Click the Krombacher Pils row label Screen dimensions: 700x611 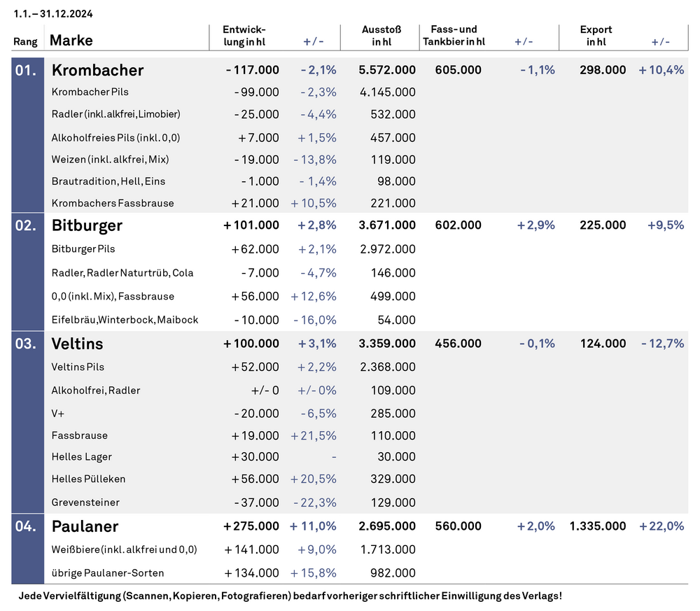click(x=90, y=92)
